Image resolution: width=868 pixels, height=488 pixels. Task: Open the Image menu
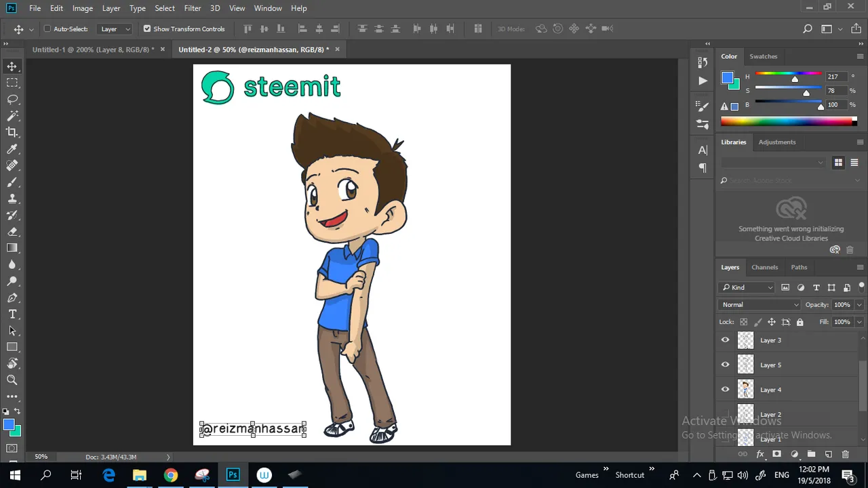83,8
